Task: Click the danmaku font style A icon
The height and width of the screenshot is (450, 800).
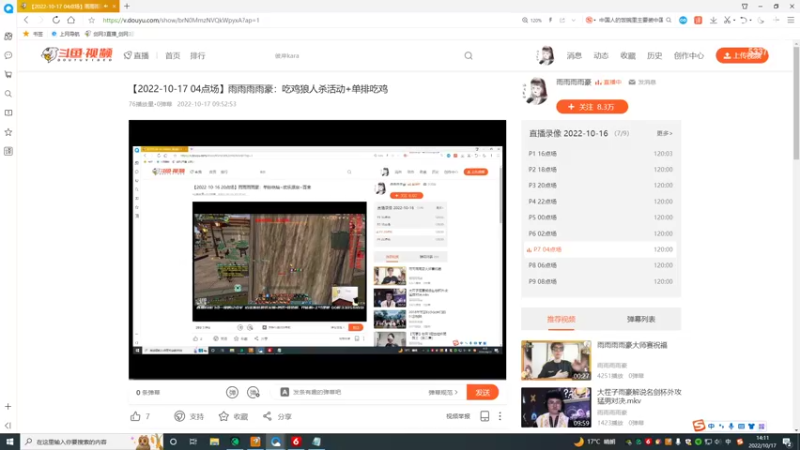Action: coord(285,392)
